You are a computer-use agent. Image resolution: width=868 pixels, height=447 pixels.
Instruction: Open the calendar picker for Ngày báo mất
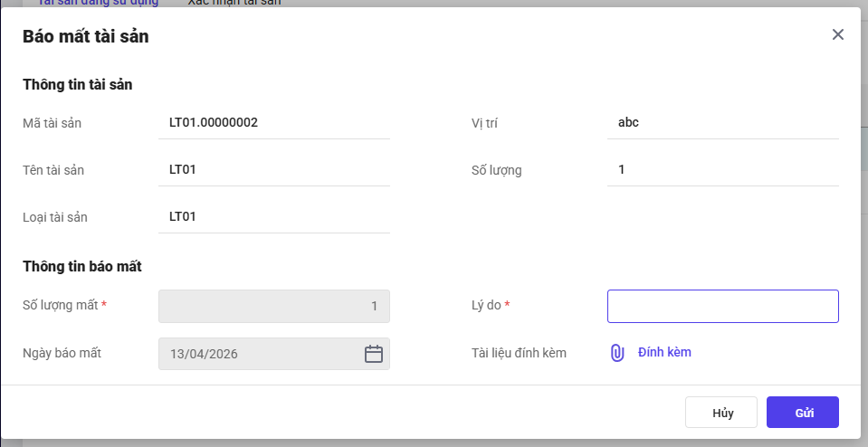tap(374, 354)
